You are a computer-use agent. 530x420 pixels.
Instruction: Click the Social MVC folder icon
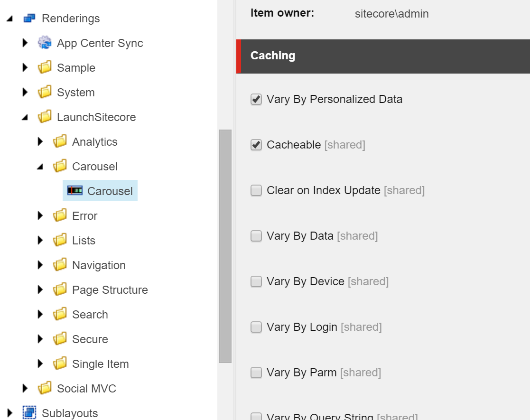pos(45,388)
